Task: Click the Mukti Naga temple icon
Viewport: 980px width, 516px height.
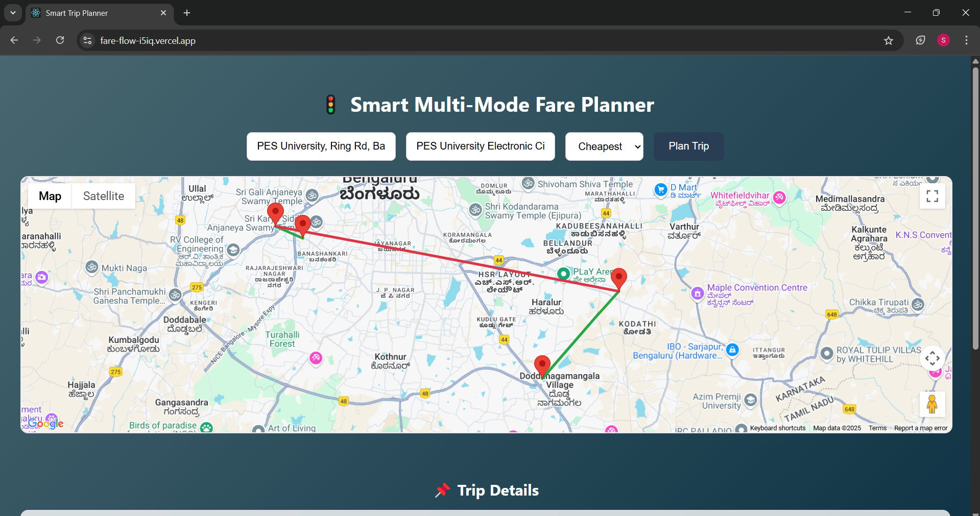Action: pos(92,267)
